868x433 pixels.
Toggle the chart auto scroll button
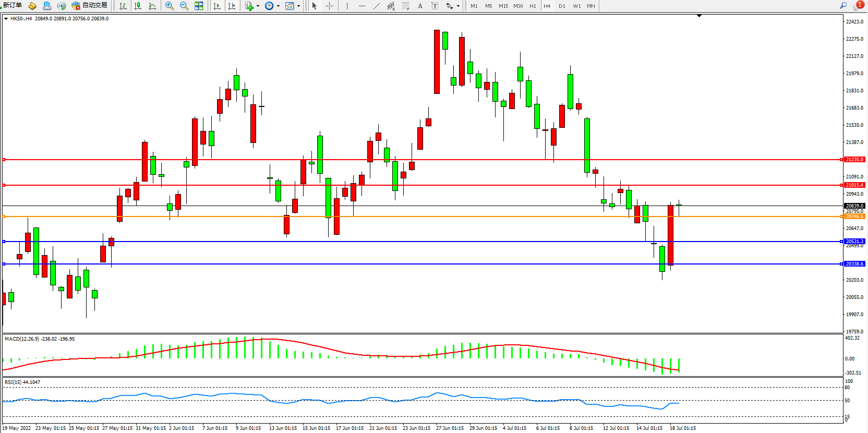coord(217,6)
